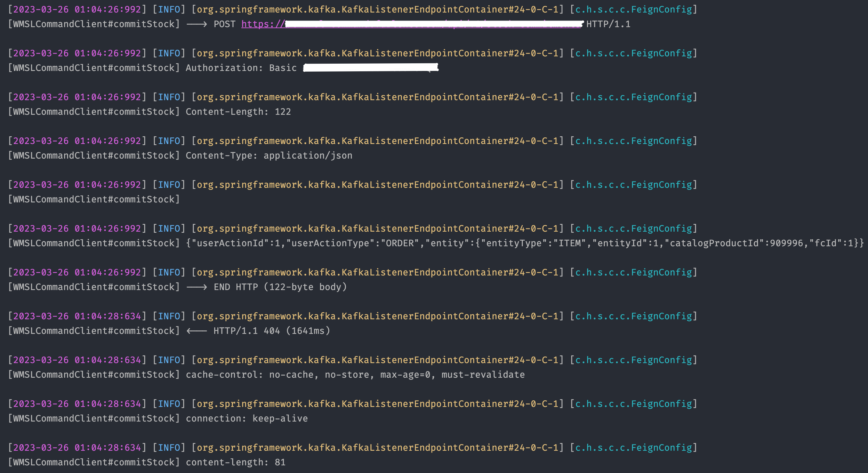This screenshot has width=868, height=473.
Task: Click the POST method text
Action: [x=224, y=24]
